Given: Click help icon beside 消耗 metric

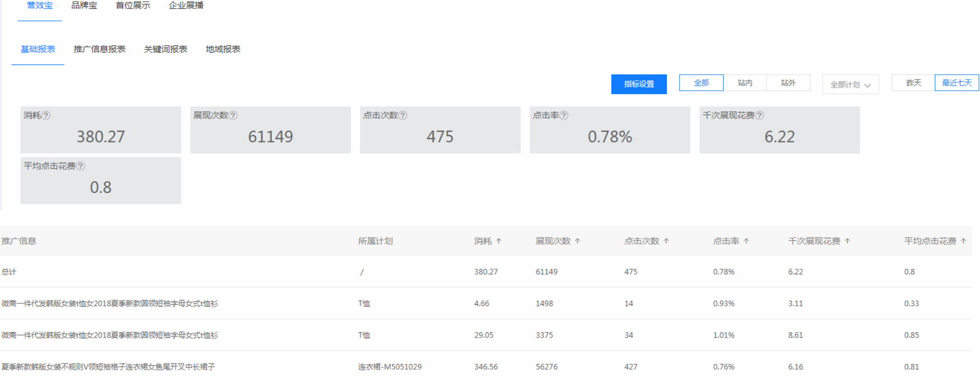Looking at the screenshot, I should click(x=46, y=116).
